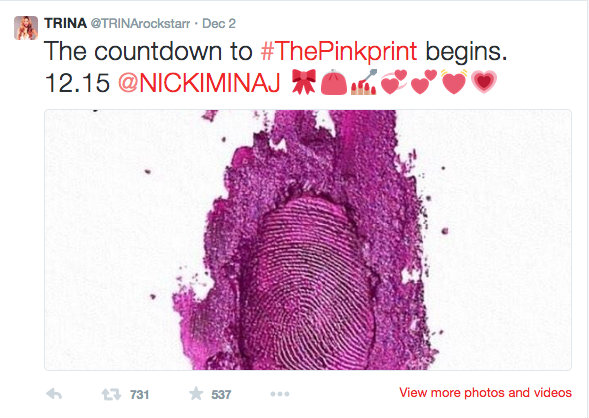The image size is (589, 418).
Task: Click the two hearts emoji
Action: tap(424, 82)
